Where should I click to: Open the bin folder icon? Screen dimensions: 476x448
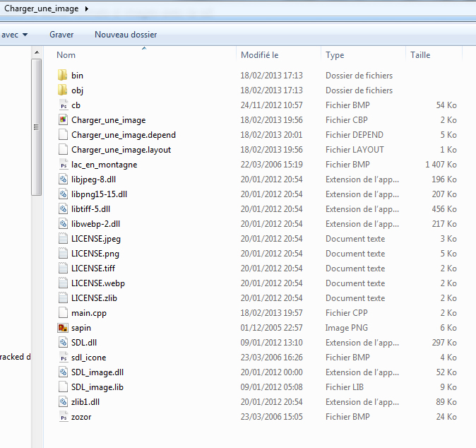[x=62, y=76]
